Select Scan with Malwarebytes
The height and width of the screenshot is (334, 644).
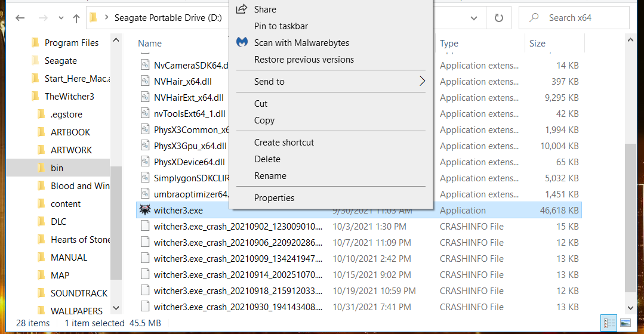pyautogui.click(x=331, y=43)
